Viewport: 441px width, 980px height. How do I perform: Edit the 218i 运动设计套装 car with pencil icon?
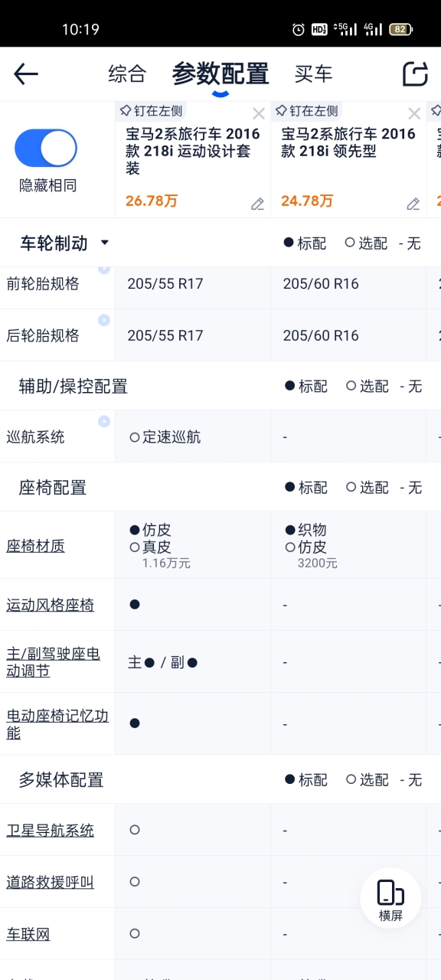pyautogui.click(x=257, y=204)
